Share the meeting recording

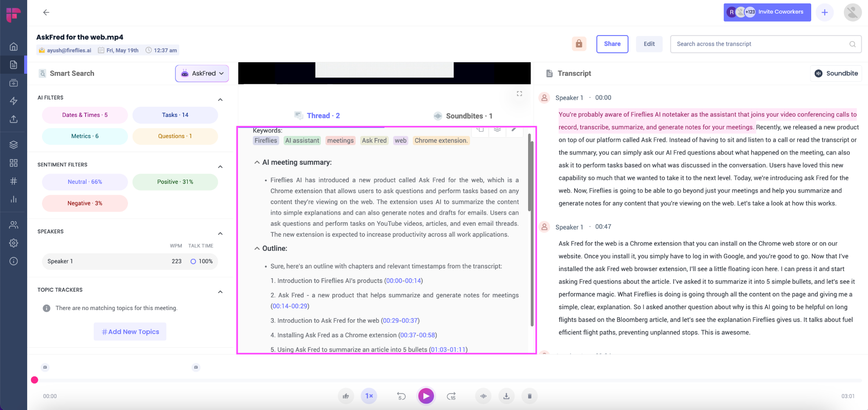point(612,44)
